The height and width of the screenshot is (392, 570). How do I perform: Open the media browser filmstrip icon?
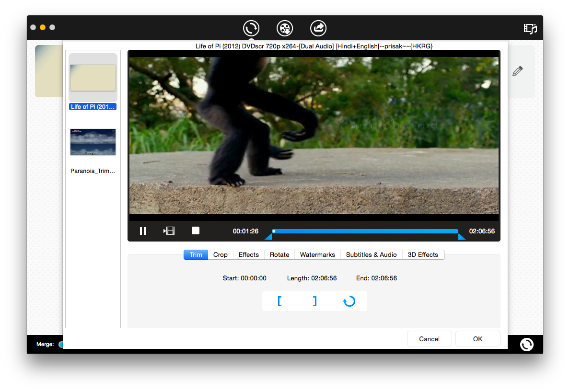point(530,29)
